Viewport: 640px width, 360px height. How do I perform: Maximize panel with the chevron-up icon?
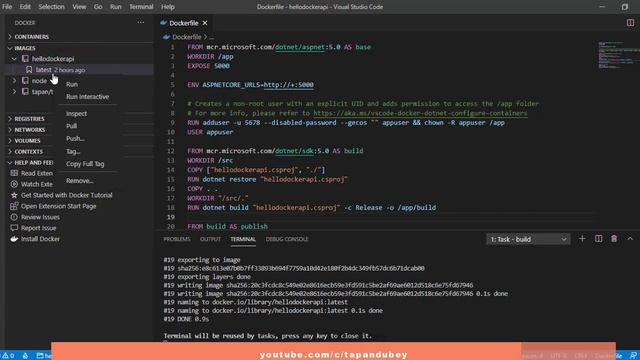pyautogui.click(x=630, y=239)
